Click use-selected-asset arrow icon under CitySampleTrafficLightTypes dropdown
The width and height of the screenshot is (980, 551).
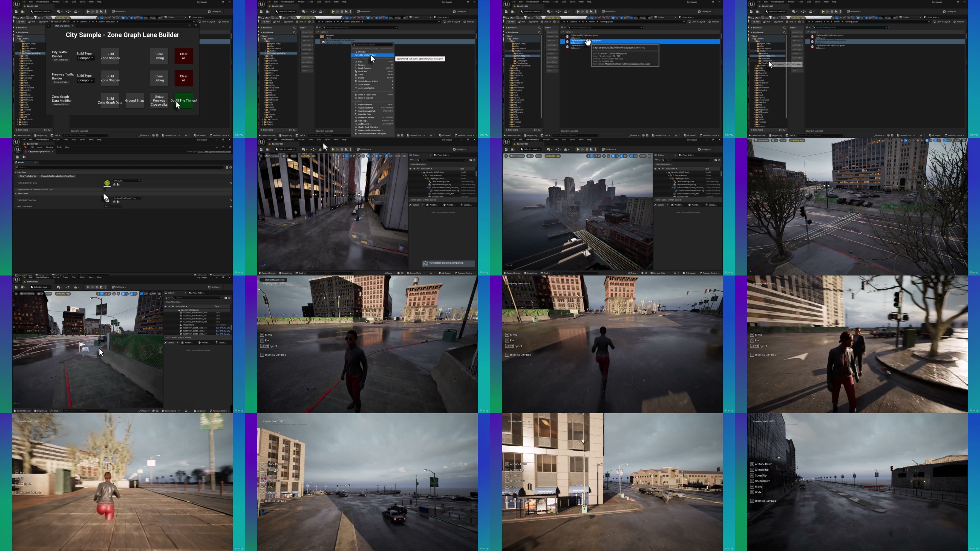point(114,201)
